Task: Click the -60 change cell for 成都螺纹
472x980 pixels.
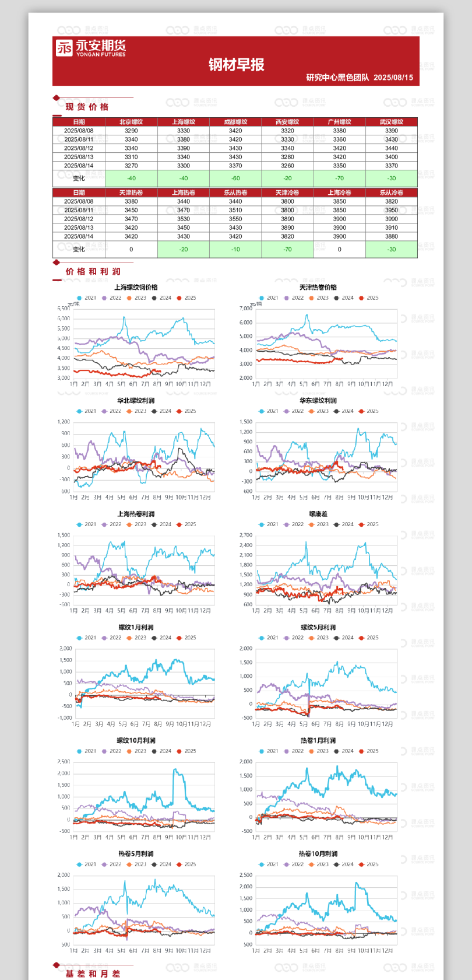Action: coord(235,178)
